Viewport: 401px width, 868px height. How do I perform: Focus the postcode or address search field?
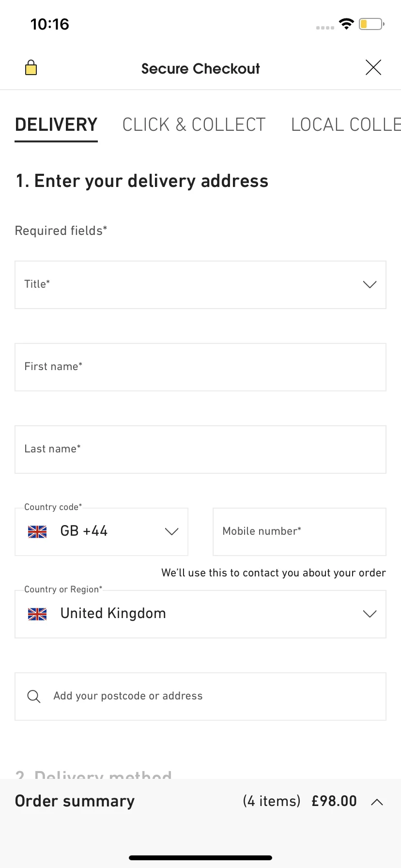point(200,697)
